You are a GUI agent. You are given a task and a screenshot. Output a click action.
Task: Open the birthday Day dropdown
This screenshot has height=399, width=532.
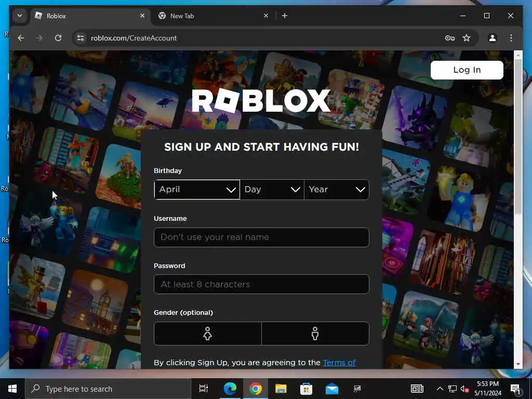[x=272, y=189]
